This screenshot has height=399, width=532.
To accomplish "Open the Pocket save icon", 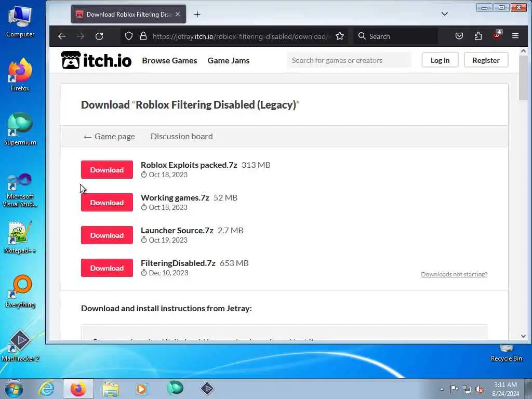I will 459,36.
